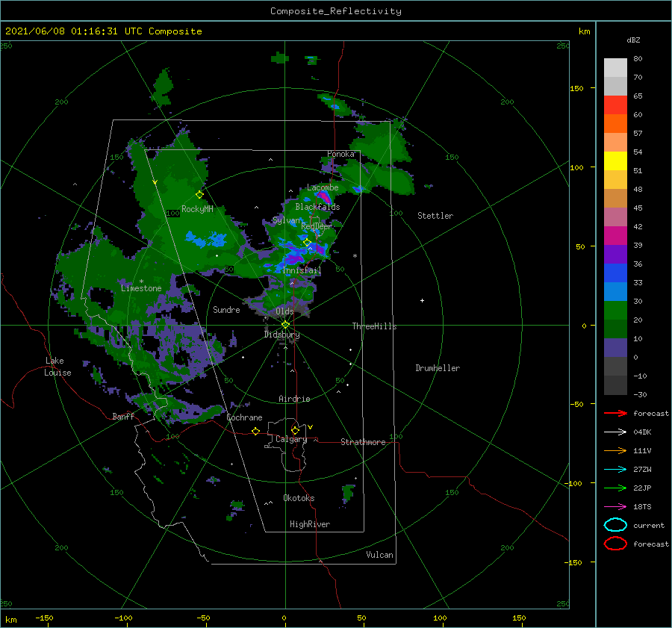Click the yellow V marker right of Calgary diamond
672x628 pixels.
(310, 427)
